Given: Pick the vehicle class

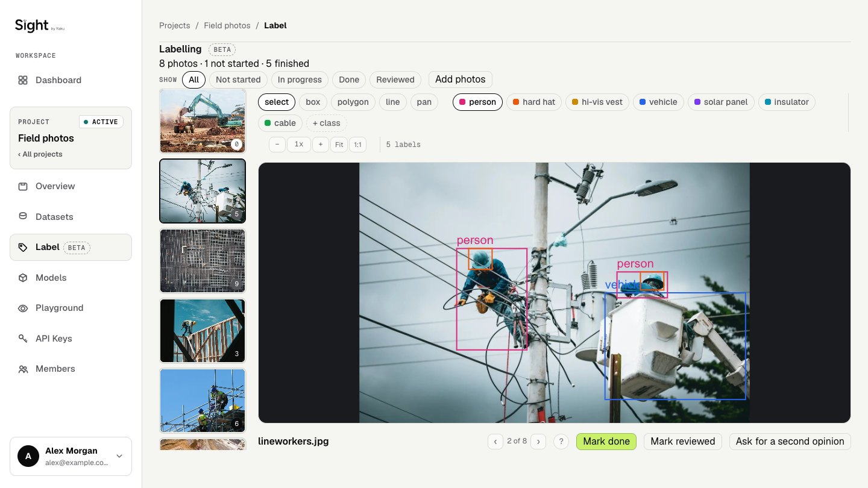Looking at the screenshot, I should click(x=658, y=102).
